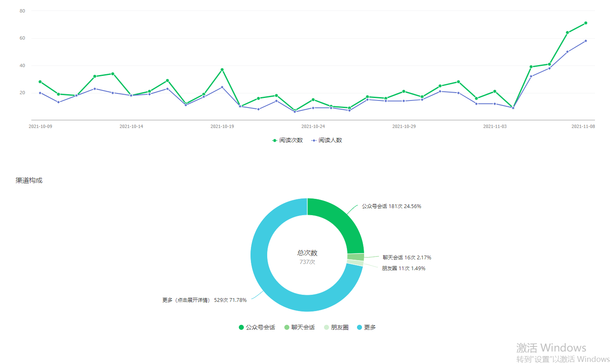610x364 pixels.
Task: Toggle the 阅读次数 series in line chart legend
Action: pos(287,141)
